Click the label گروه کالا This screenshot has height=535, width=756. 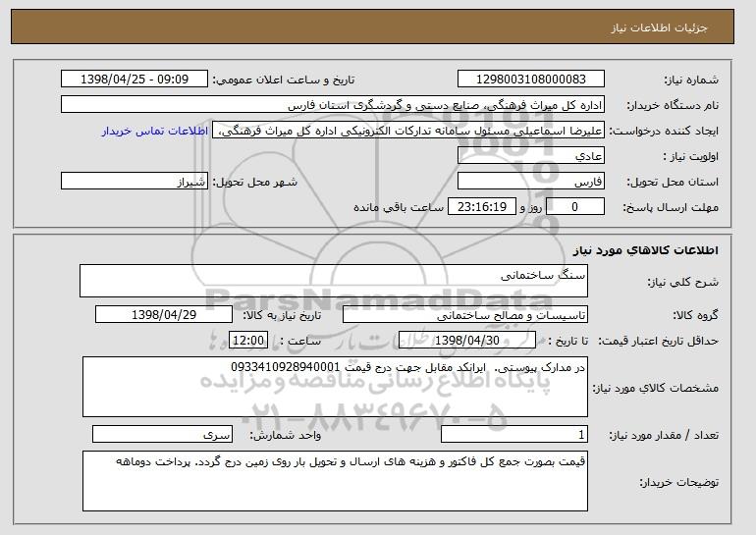pos(695,315)
